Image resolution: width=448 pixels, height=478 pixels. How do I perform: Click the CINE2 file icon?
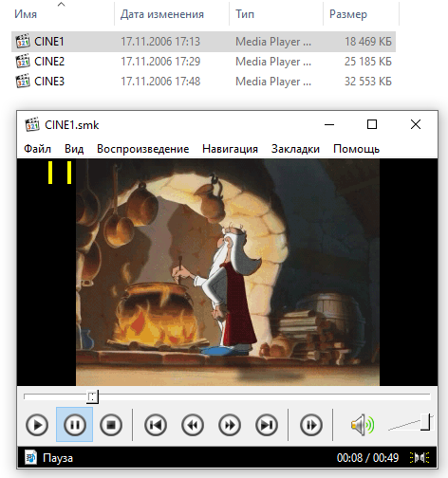point(23,61)
